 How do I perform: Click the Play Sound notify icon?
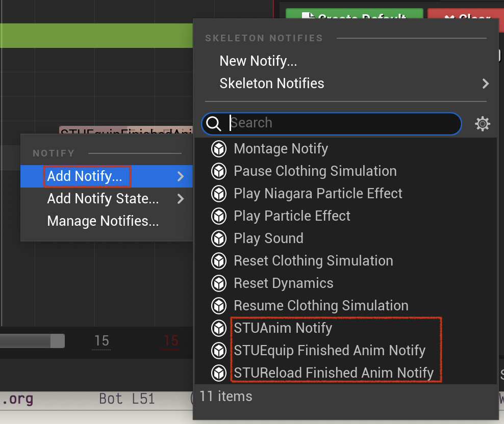pyautogui.click(x=219, y=238)
